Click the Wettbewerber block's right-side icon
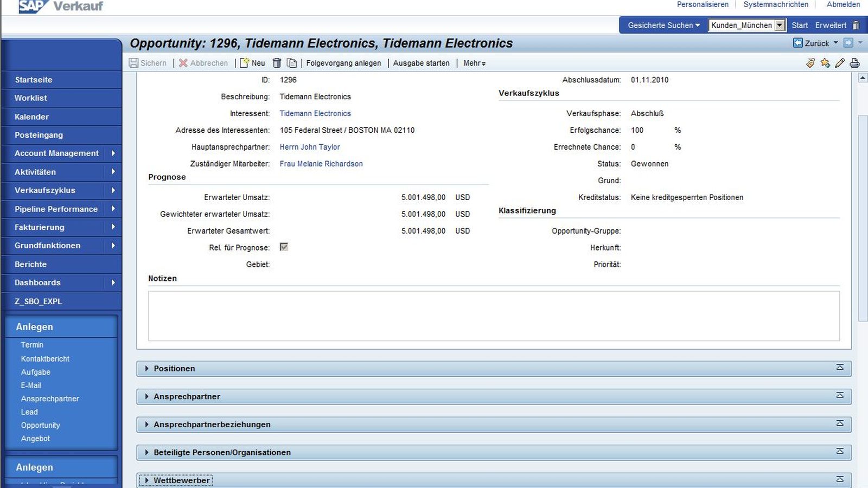This screenshot has width=868, height=488. tap(840, 479)
